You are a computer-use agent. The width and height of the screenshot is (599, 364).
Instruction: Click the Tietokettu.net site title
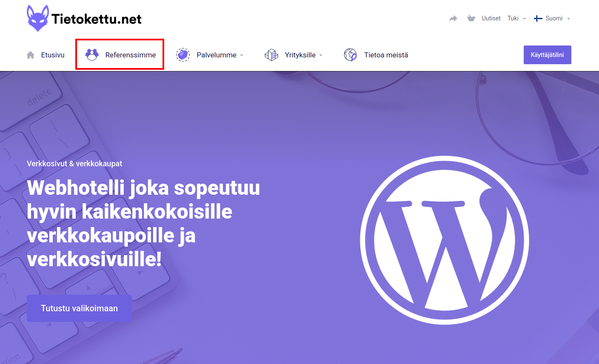pyautogui.click(x=97, y=19)
